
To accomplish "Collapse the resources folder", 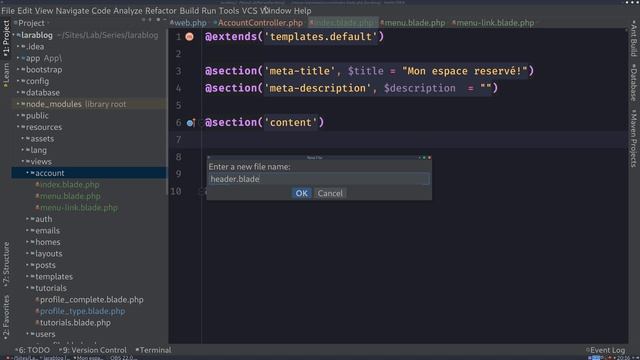I will [x=18, y=127].
